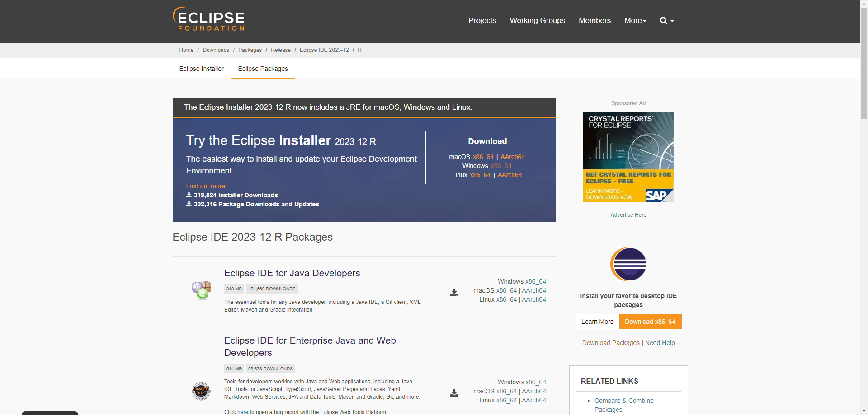Image resolution: width=868 pixels, height=415 pixels.
Task: Download Enterprise Java package for Windows x86_64
Action: click(x=536, y=382)
